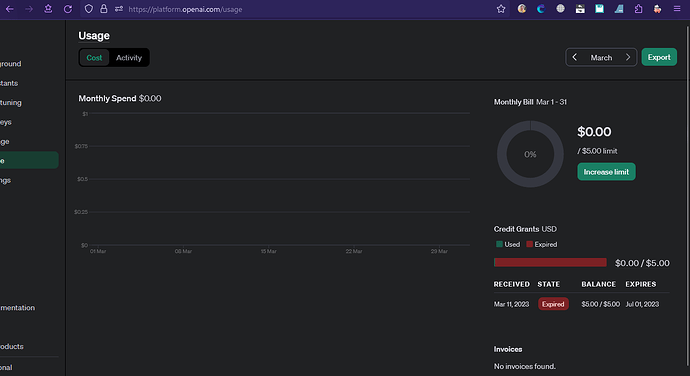Click the red Expired legend swatch
Image resolution: width=690 pixels, height=376 pixels.
click(529, 244)
